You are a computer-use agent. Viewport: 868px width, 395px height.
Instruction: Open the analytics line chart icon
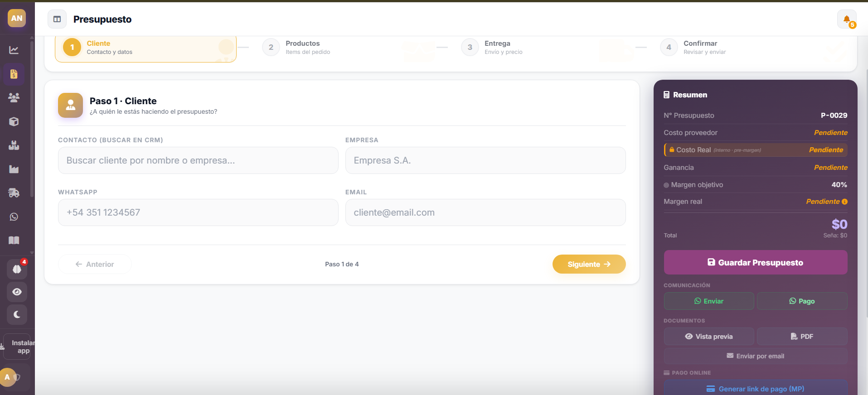point(14,50)
